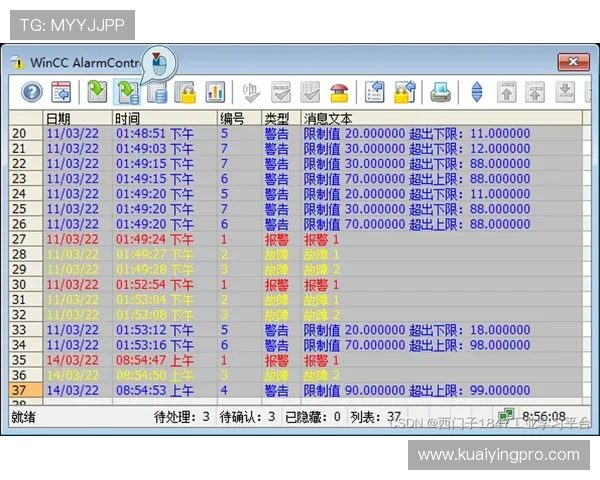Open the selection dialog icon
The height and width of the screenshot is (480, 600).
(x=374, y=92)
